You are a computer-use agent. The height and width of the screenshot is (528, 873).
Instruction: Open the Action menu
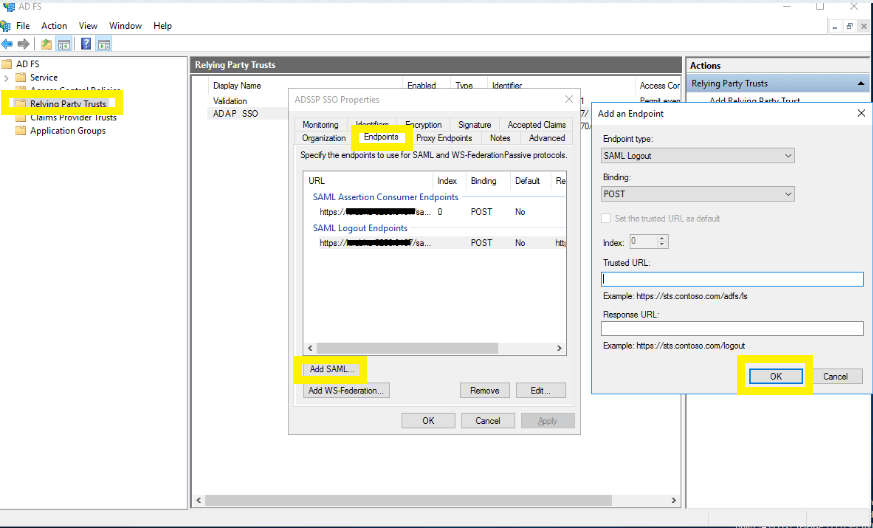click(54, 26)
